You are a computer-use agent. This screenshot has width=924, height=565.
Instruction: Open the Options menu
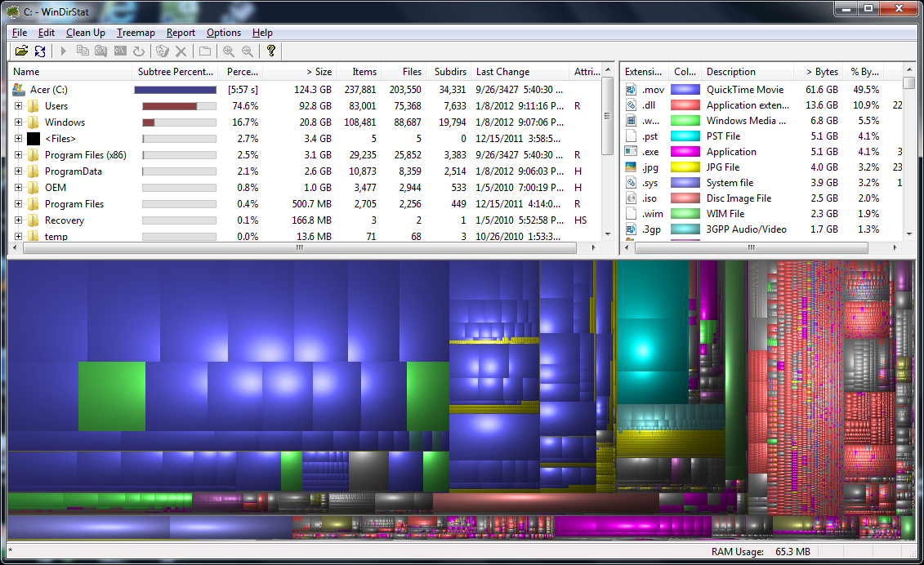(x=223, y=33)
